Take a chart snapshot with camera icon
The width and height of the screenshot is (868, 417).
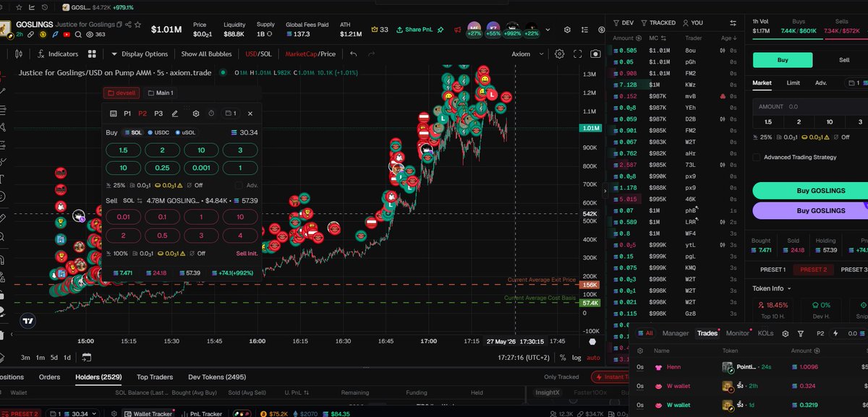[595, 54]
